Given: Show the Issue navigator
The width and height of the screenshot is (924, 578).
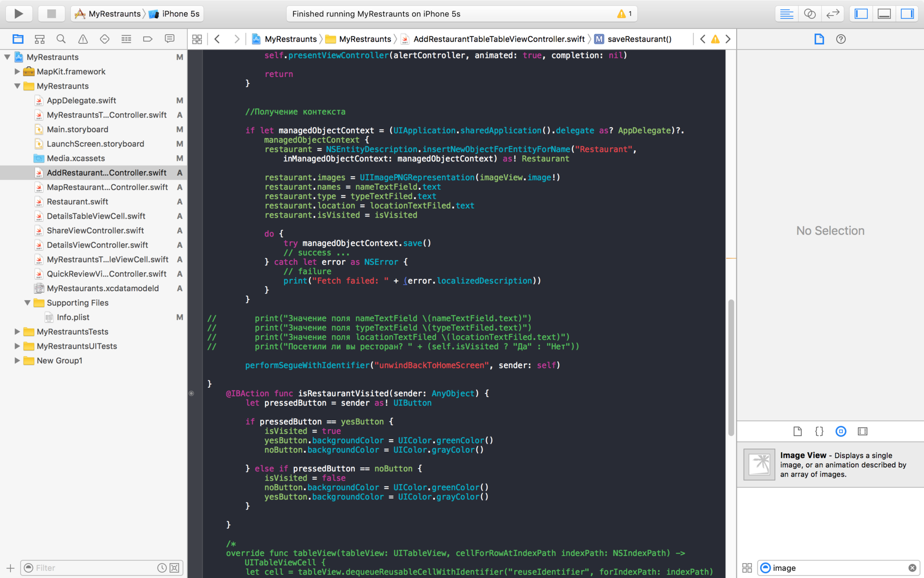Looking at the screenshot, I should [83, 39].
